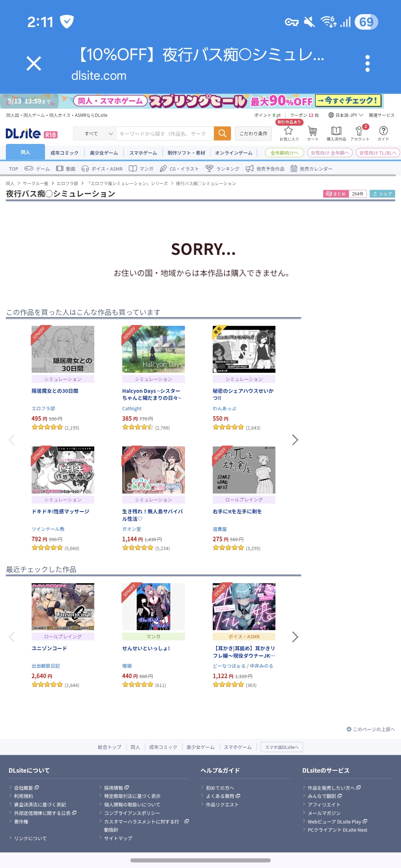Click the 全年齢向けへ pill link
401x868 pixels.
pyautogui.click(x=284, y=153)
